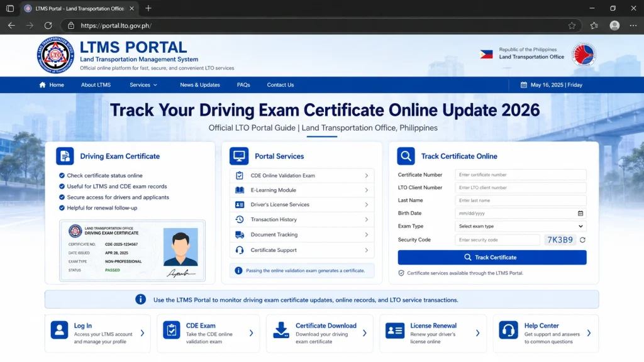Select the LTMS Portal browser tab

pyautogui.click(x=79, y=8)
